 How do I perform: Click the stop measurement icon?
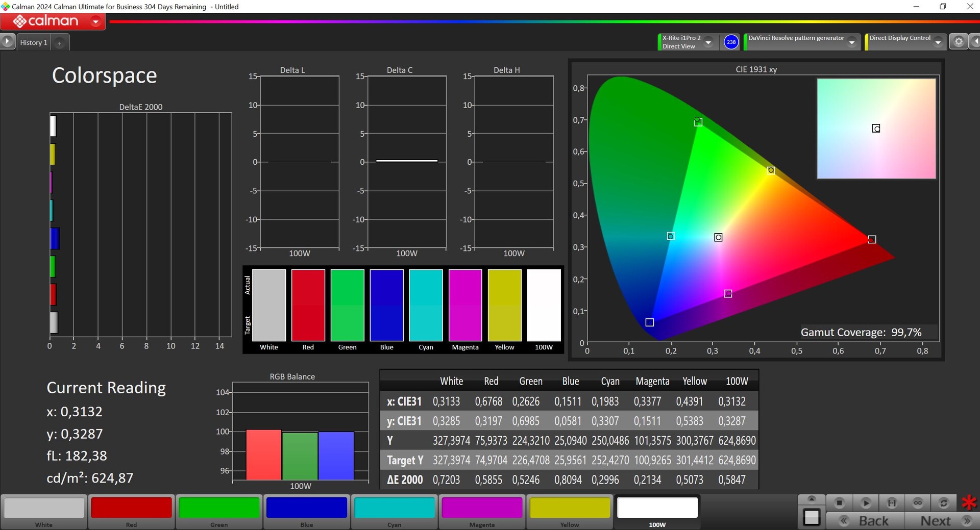pos(839,503)
